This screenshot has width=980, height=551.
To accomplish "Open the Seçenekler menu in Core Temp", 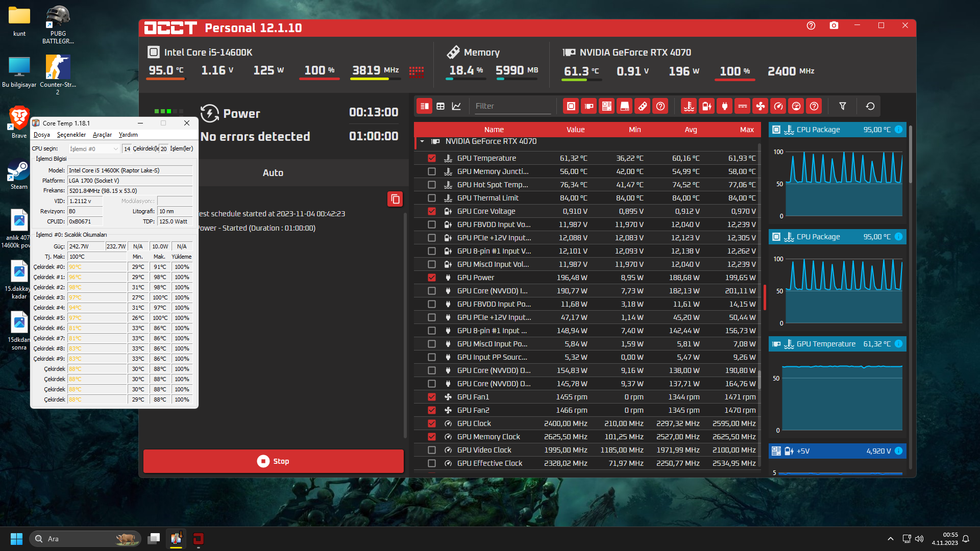I will [71, 135].
